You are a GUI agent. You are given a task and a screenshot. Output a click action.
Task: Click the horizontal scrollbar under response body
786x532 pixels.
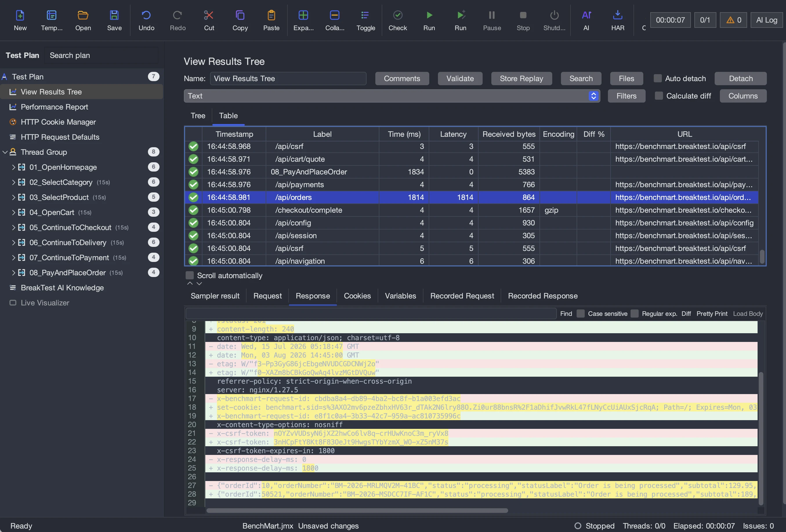pos(357,510)
